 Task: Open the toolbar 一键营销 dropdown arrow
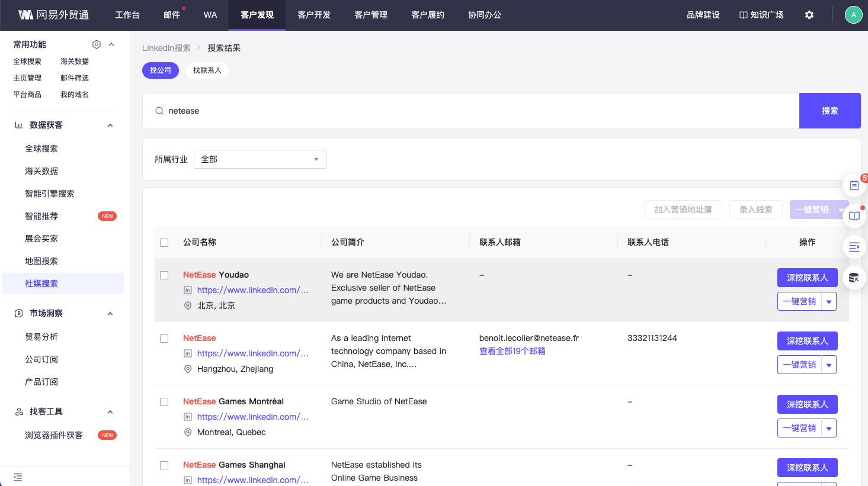[x=841, y=210]
